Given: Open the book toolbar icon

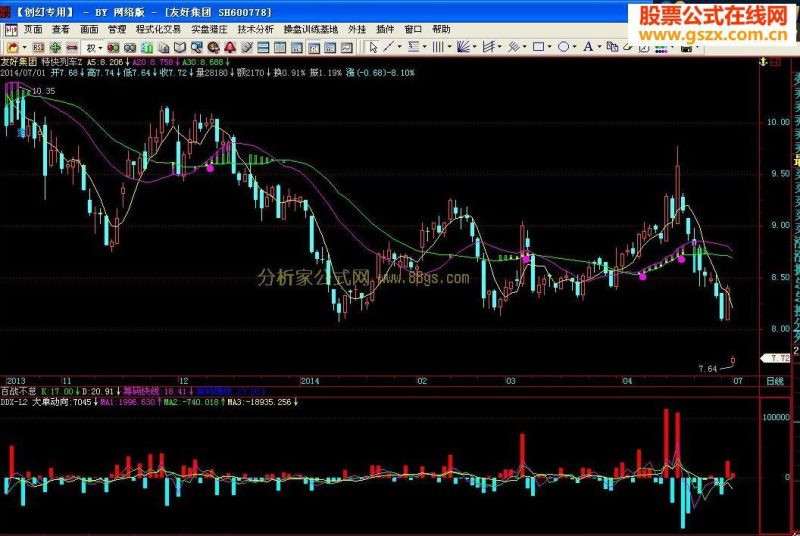Looking at the screenshot, I should point(180,48).
